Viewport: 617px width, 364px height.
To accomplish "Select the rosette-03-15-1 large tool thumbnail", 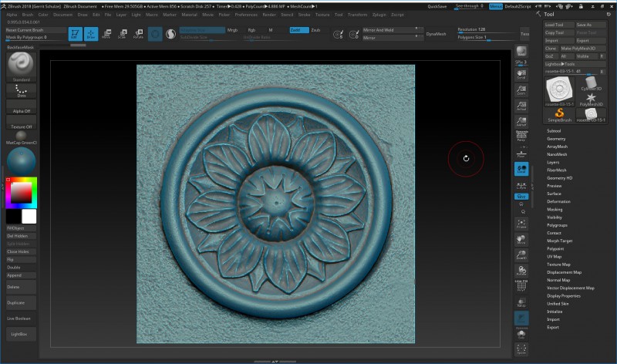I will pos(560,91).
